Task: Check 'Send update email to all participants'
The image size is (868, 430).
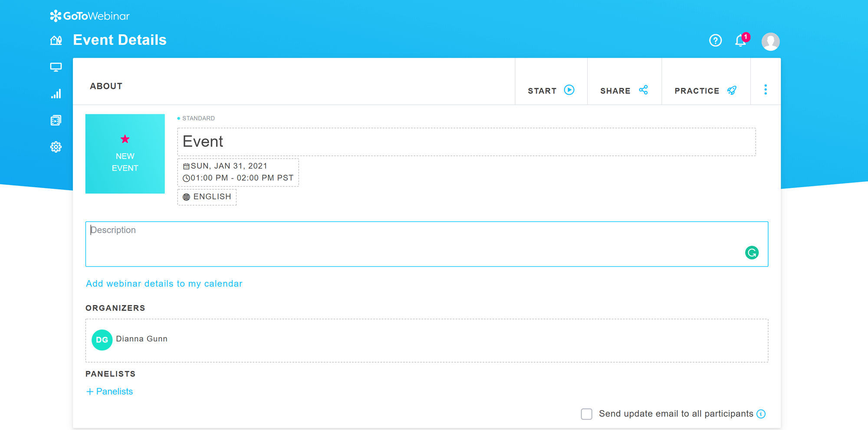Action: click(586, 414)
